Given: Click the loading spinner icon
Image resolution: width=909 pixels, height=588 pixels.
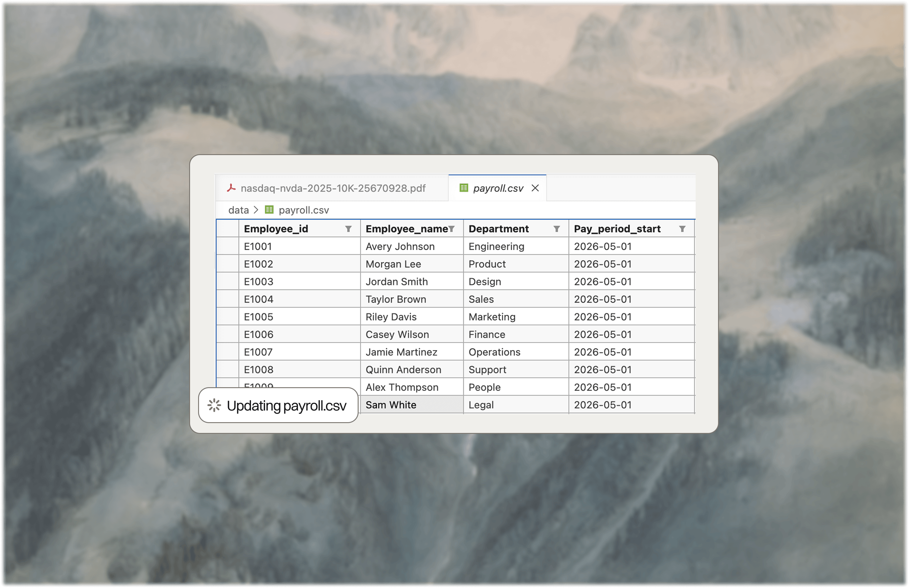Looking at the screenshot, I should pyautogui.click(x=214, y=405).
